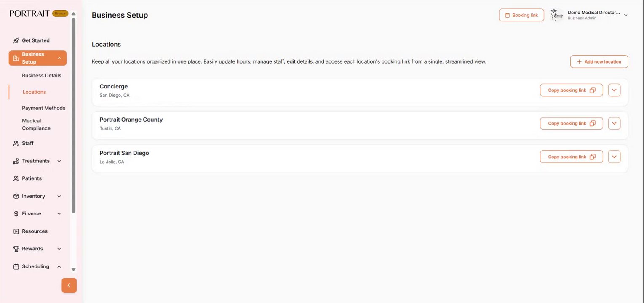Click Add new location button
Viewport: 644px width, 303px height.
pos(599,61)
